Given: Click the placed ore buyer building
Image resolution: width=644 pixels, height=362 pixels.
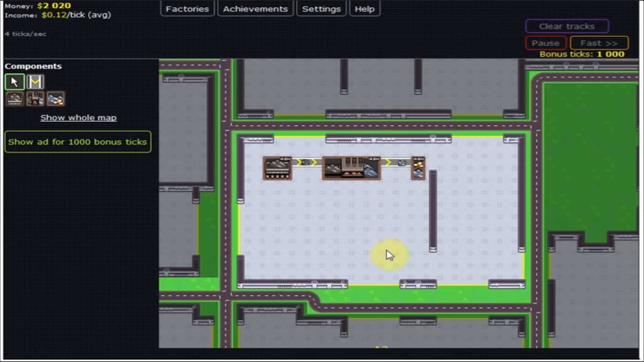Looking at the screenshot, I should point(277,168).
